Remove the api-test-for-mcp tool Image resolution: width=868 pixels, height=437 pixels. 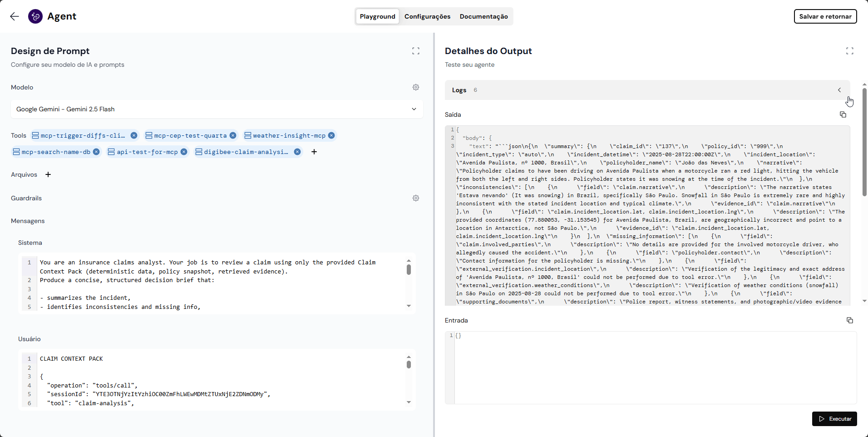point(184,152)
